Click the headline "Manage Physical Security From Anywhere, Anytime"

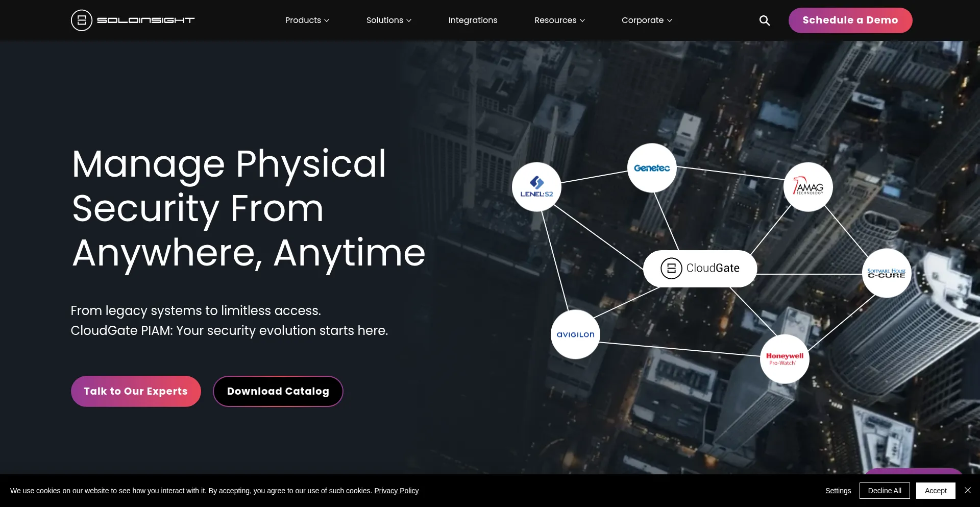249,208
